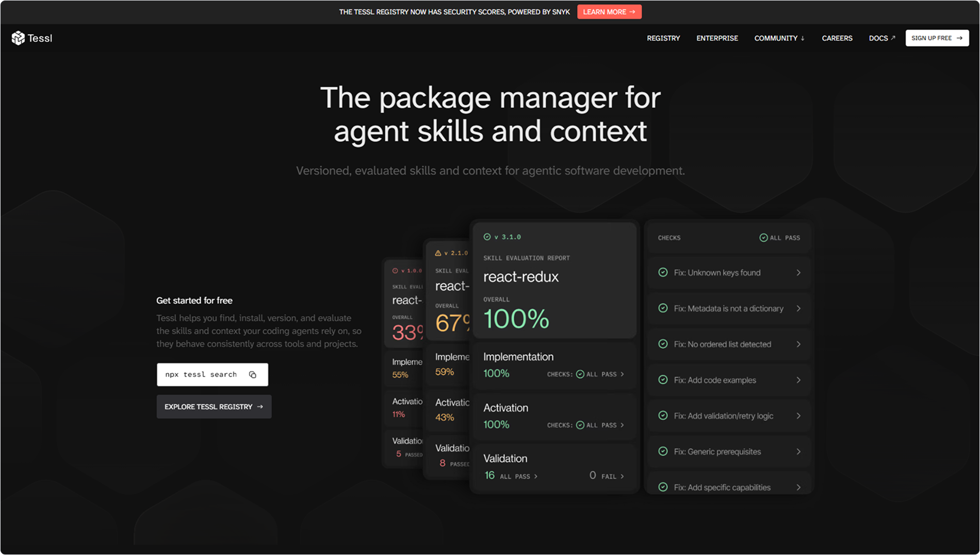Click the version icon beside v 3.1.0

click(488, 237)
